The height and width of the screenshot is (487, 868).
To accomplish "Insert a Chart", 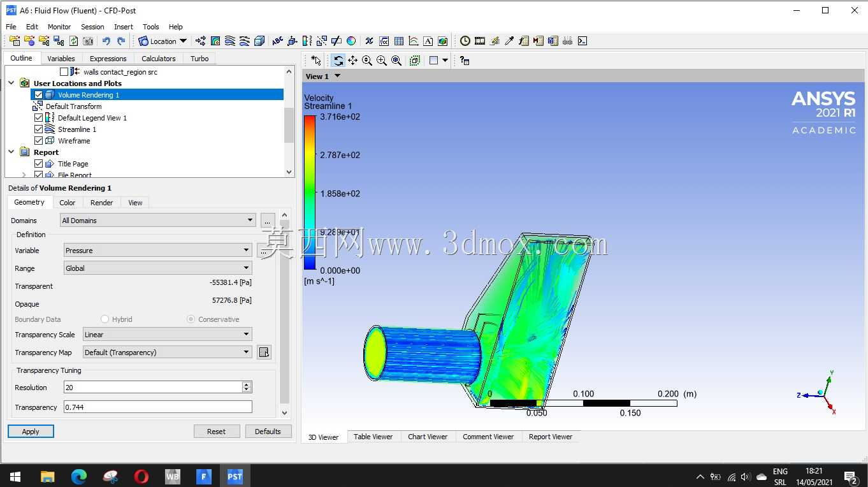I will (414, 41).
